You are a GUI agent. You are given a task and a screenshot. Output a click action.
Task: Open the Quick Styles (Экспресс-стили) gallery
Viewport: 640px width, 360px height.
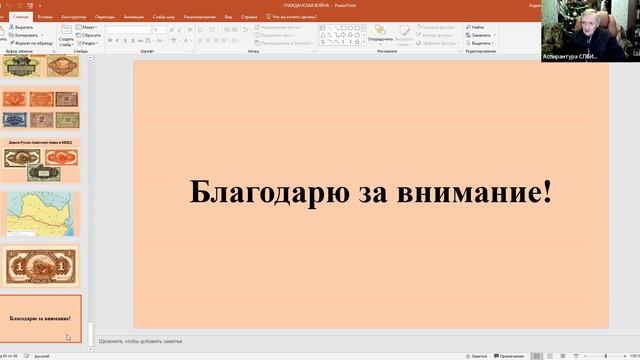coord(404,35)
